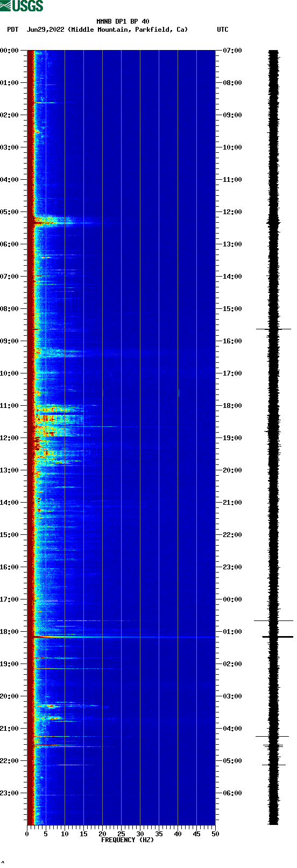The height and width of the screenshot is (868, 297).
Task: Click the '40' frequency tick label
Action: 178,834
